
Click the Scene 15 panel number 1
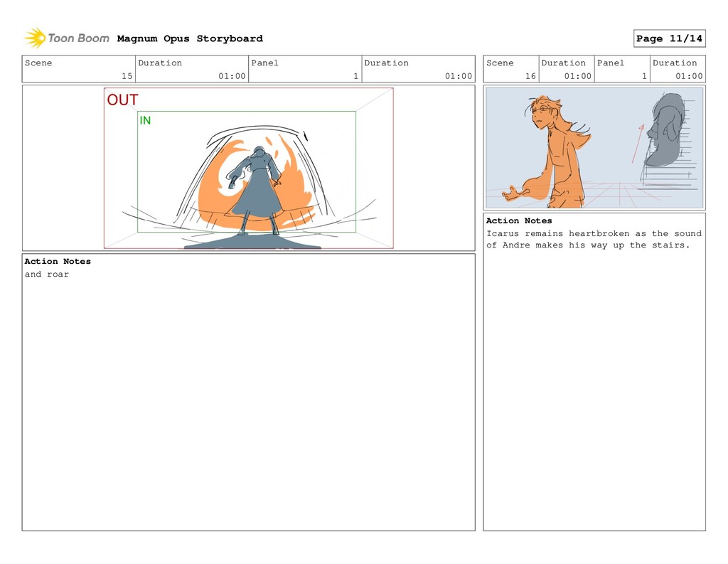pos(356,76)
